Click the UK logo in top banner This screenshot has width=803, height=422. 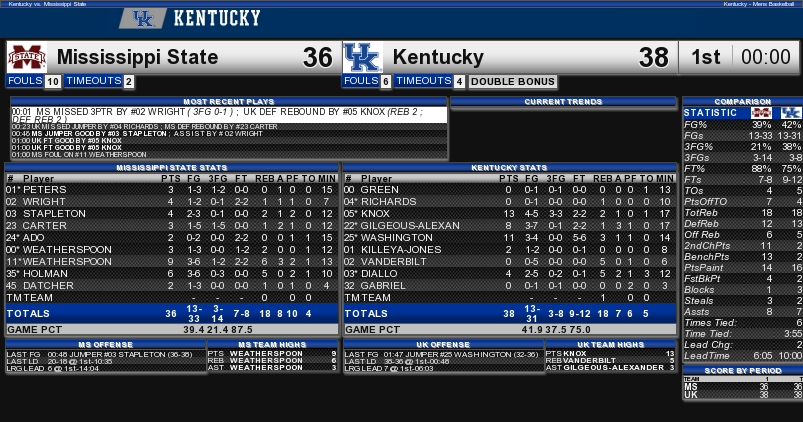pos(143,18)
